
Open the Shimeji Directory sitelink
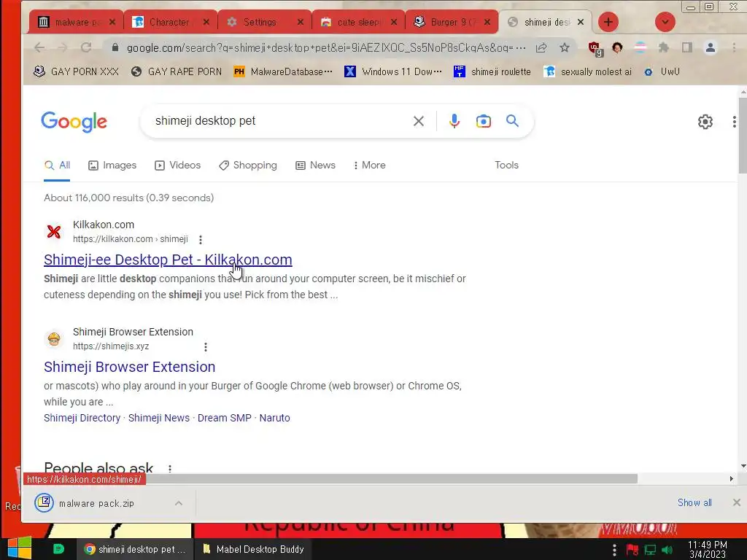coord(82,418)
